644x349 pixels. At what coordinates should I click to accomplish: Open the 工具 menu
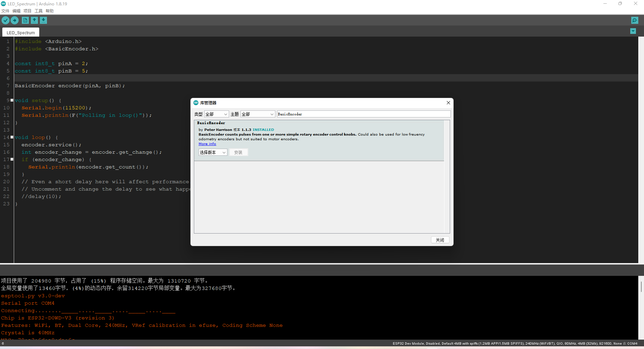(39, 11)
